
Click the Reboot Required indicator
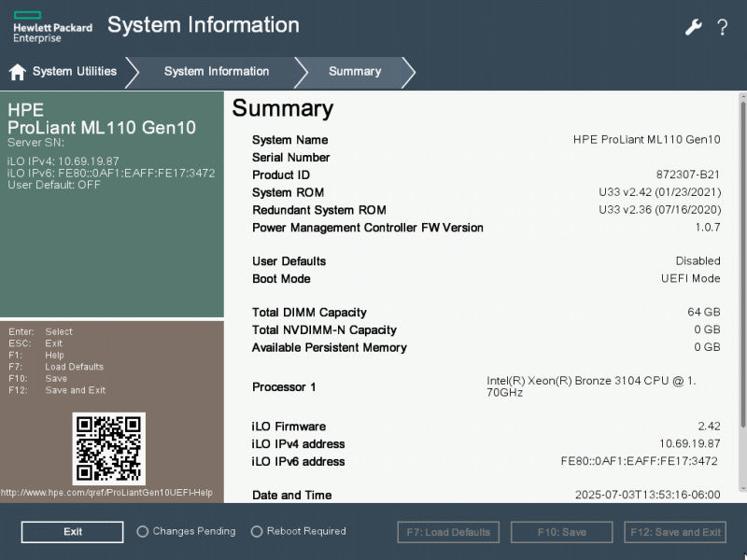click(299, 531)
